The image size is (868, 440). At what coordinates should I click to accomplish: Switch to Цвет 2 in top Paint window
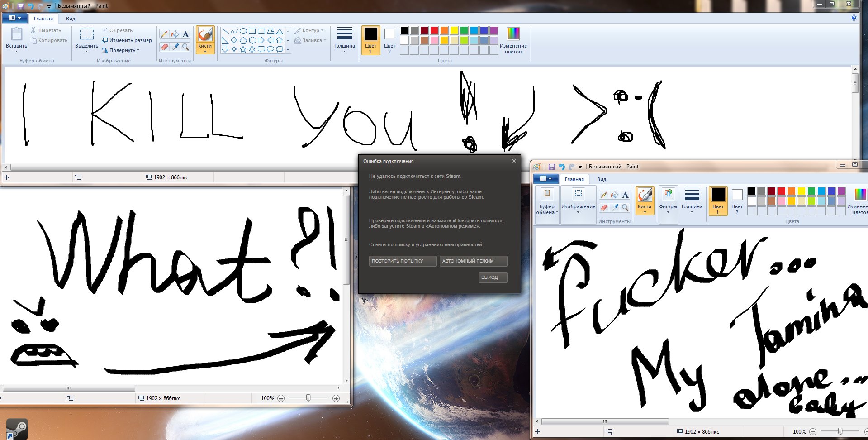pyautogui.click(x=390, y=40)
